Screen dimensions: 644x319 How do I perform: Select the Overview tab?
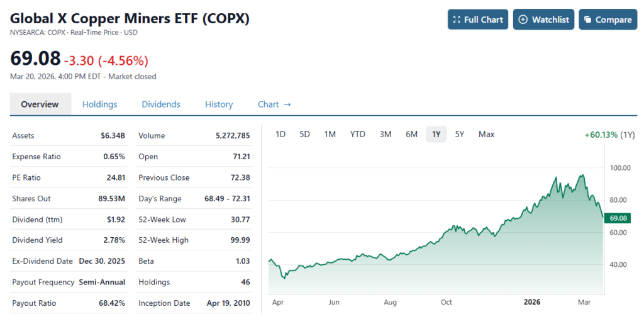click(x=40, y=104)
